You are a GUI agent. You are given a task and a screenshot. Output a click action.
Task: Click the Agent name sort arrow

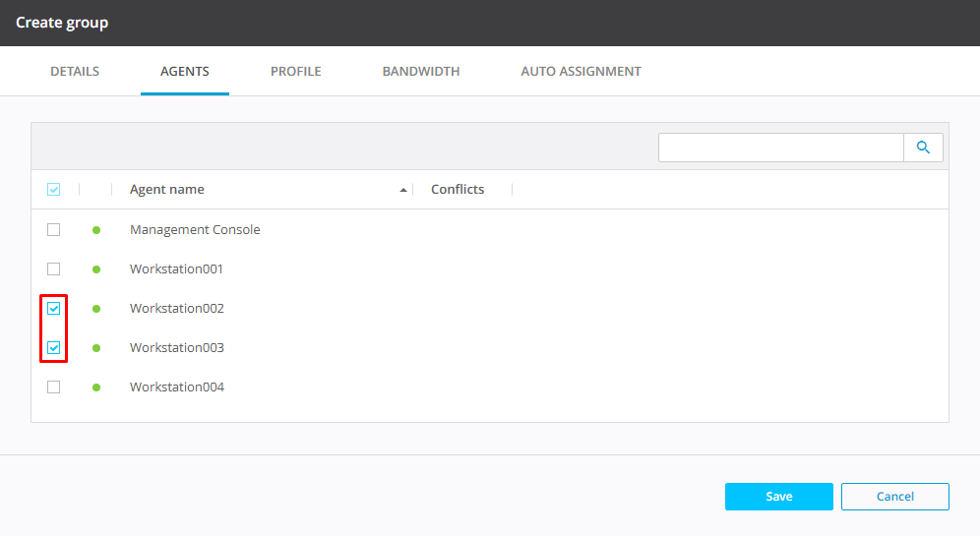[x=403, y=190]
